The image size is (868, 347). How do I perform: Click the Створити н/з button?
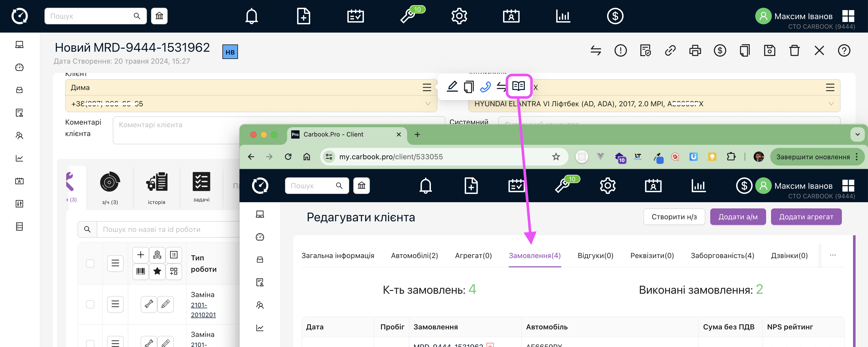point(674,217)
